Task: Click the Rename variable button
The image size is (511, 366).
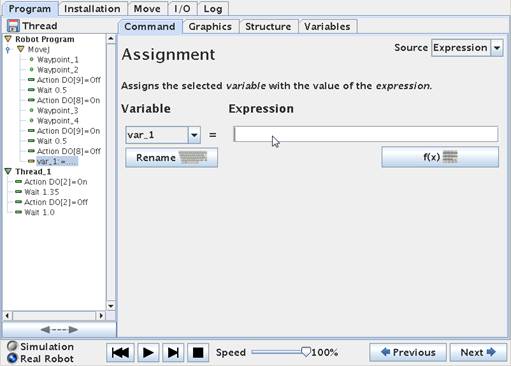Action: (171, 157)
